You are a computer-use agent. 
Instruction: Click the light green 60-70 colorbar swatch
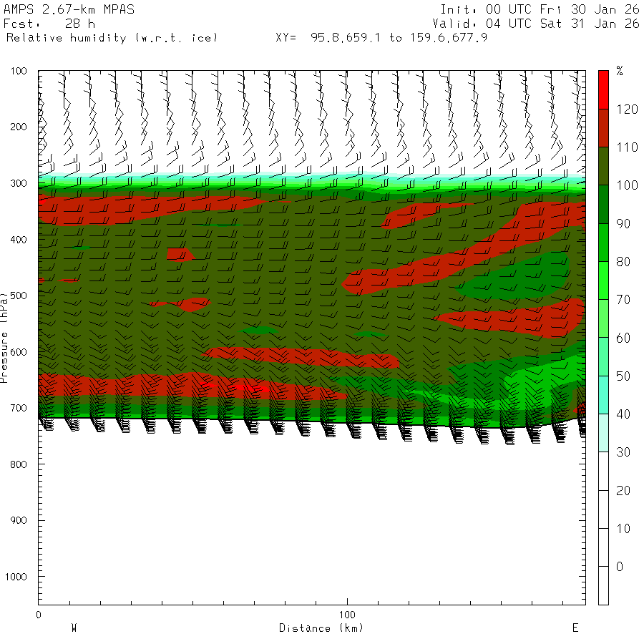click(603, 318)
